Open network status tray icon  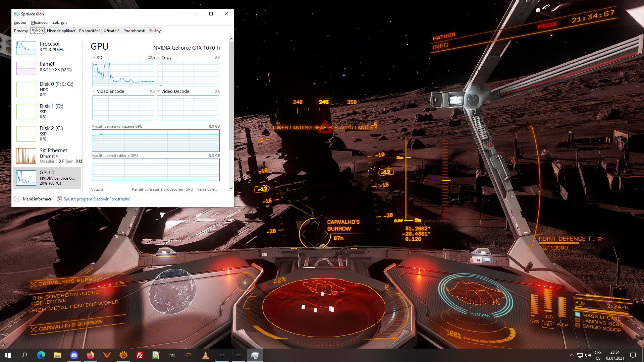[580, 355]
